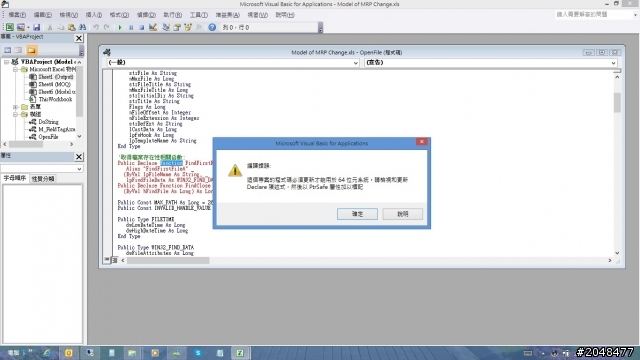Viewport: 640px width, 360px height.
Task: Click the Cut scissors toolbar icon
Action: pos(50,27)
